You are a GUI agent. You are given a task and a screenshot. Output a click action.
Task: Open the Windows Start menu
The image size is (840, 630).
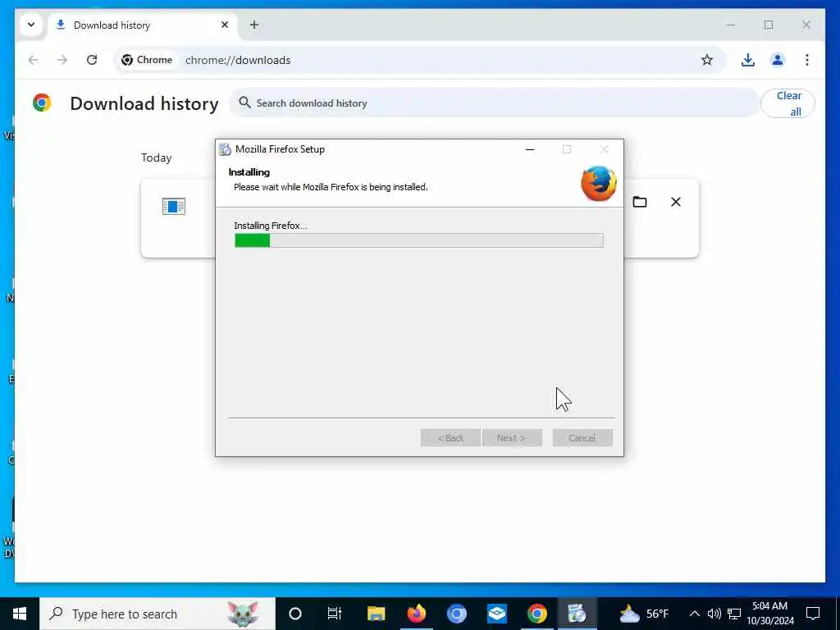point(20,614)
